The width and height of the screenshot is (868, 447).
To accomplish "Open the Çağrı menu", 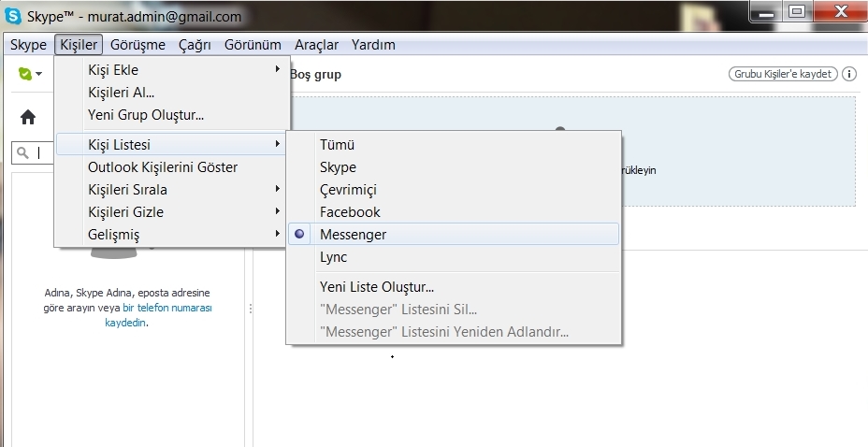I will tap(195, 45).
